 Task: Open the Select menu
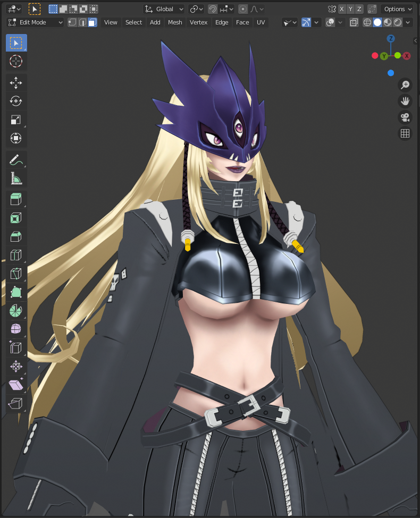133,22
